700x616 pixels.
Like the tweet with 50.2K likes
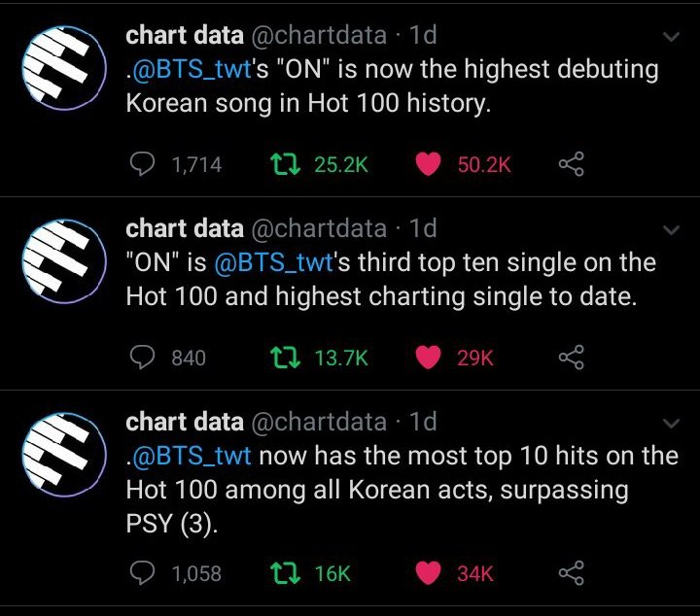[429, 165]
